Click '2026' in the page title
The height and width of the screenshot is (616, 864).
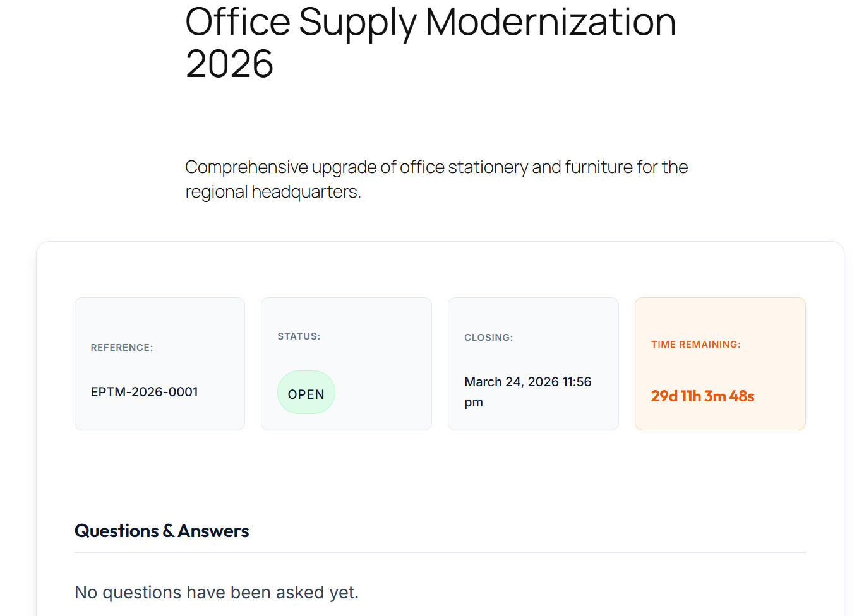[229, 64]
